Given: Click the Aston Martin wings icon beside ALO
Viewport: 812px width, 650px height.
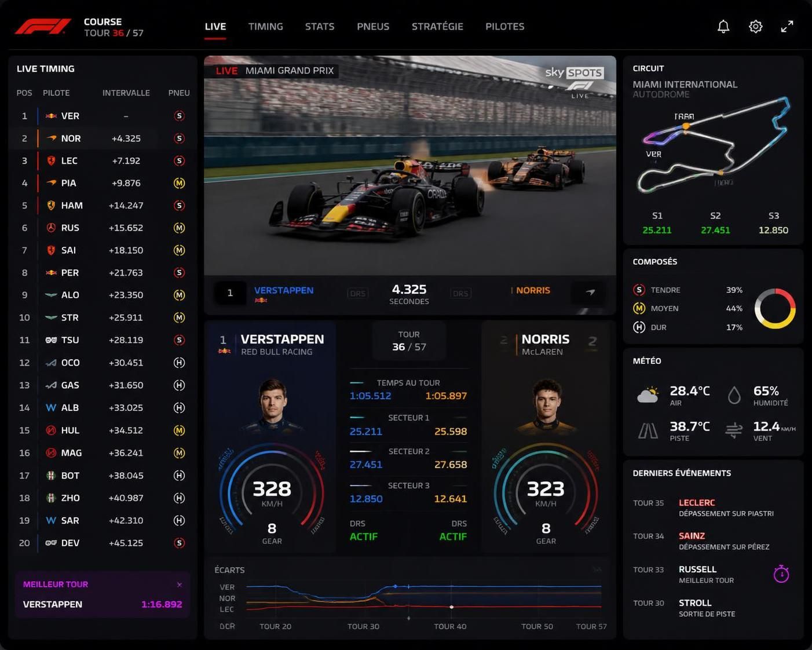Looking at the screenshot, I should 51,295.
